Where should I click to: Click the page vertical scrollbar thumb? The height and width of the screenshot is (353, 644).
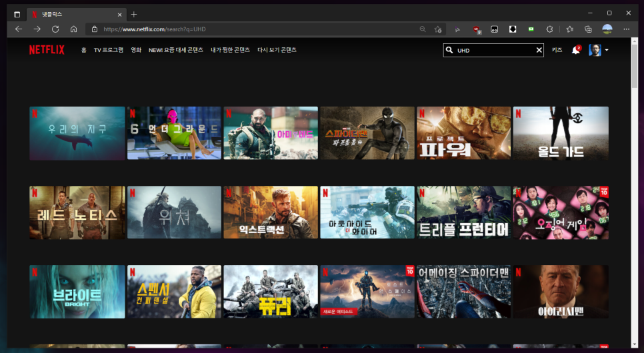click(x=635, y=66)
